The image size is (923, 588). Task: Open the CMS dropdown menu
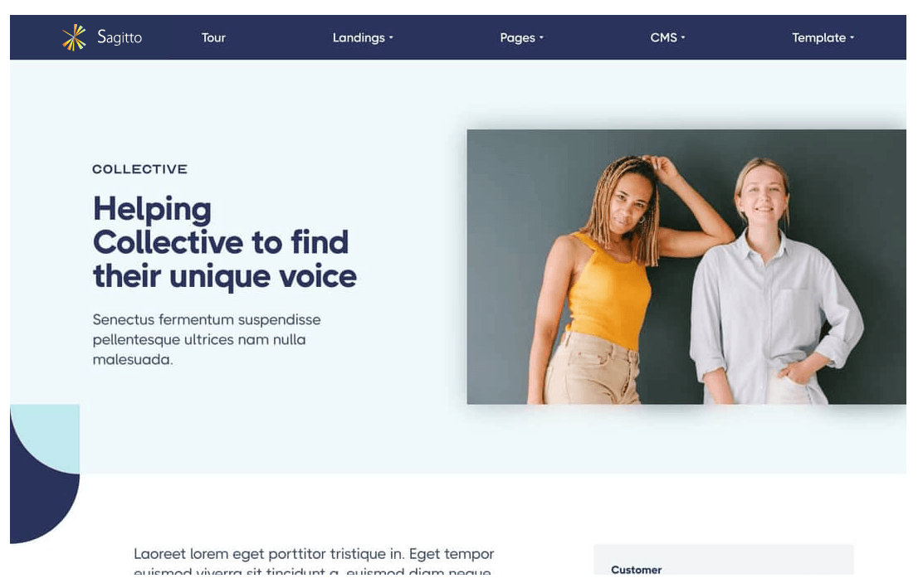coord(667,37)
